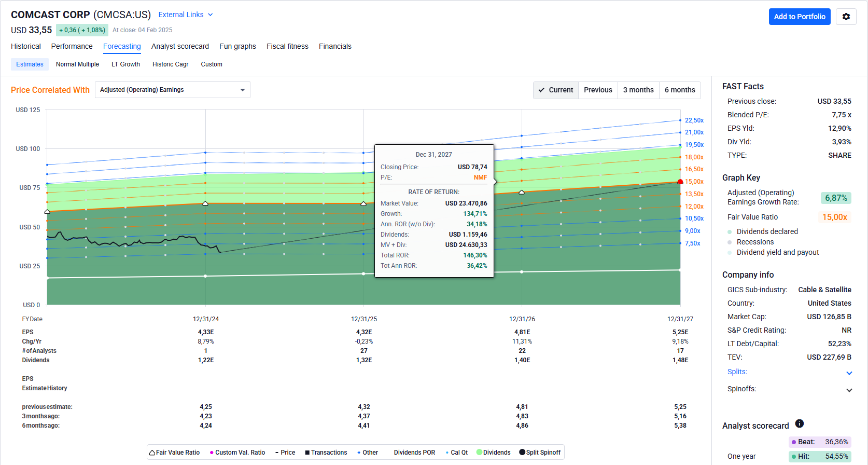Select the Normal Multiple sub-tab

(x=77, y=64)
